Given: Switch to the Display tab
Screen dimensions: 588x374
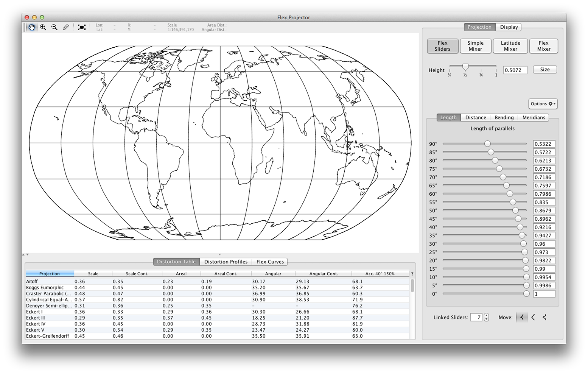Looking at the screenshot, I should (509, 27).
